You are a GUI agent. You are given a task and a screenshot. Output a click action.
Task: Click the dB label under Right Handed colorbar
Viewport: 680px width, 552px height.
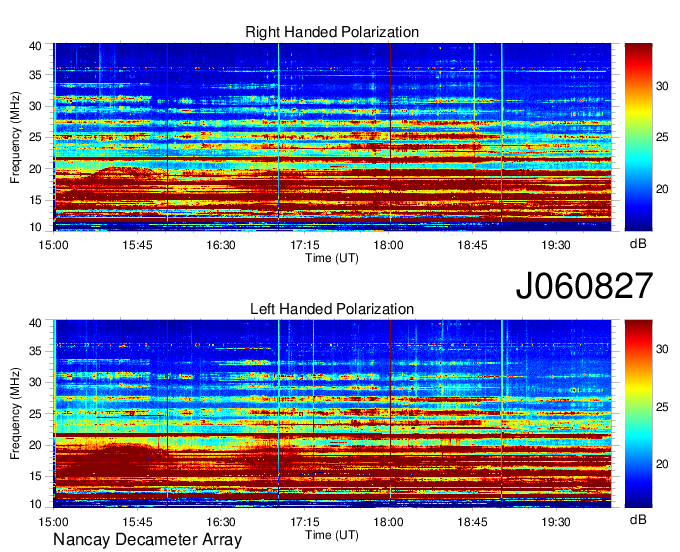click(x=638, y=244)
